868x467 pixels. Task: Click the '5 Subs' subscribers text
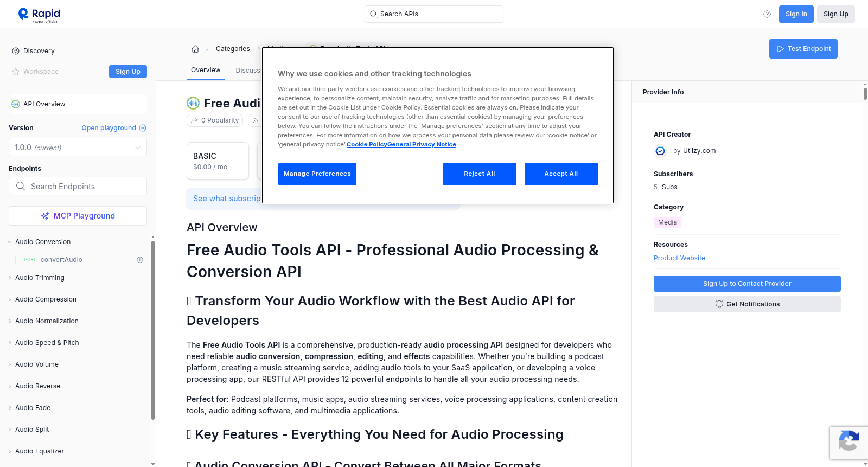666,187
